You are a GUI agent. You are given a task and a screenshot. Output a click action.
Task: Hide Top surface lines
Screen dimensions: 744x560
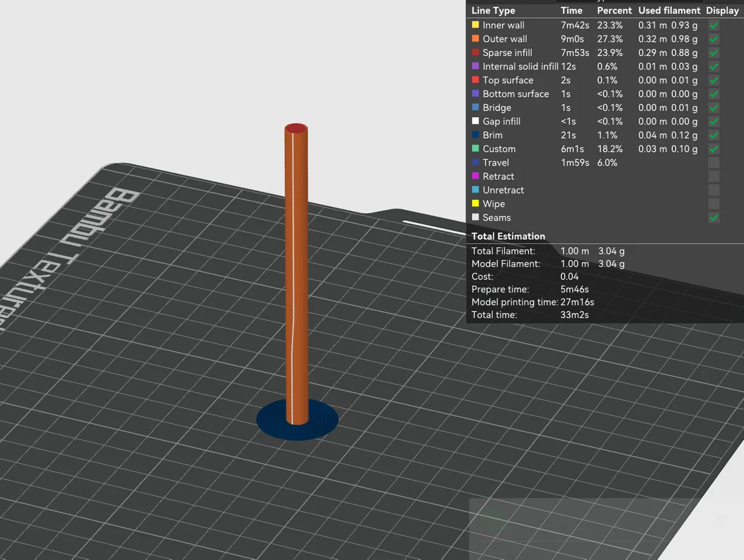click(713, 80)
